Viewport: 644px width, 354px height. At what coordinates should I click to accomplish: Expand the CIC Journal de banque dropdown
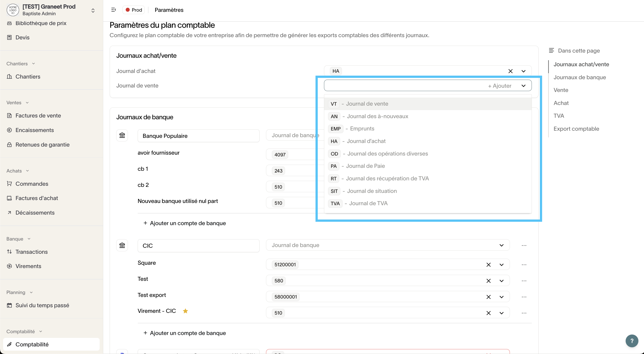pyautogui.click(x=501, y=245)
